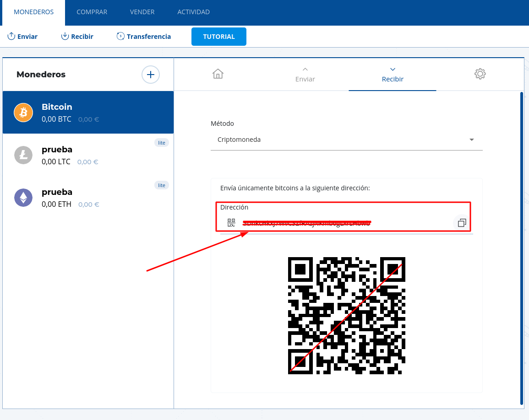Select the Bitcoin wallet row
Screen dimensions: 529x420
coord(88,112)
